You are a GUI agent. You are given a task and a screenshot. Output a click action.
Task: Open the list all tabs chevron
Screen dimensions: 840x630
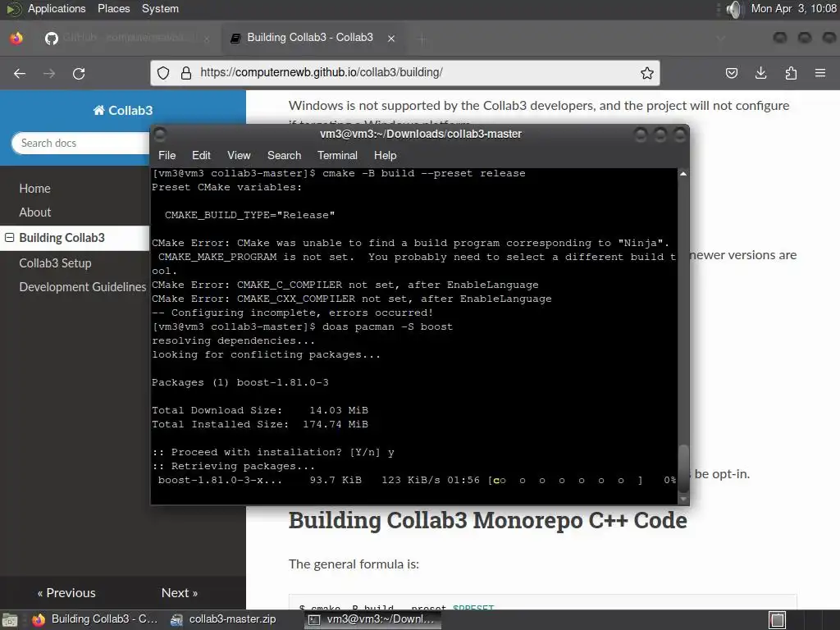[x=720, y=38]
